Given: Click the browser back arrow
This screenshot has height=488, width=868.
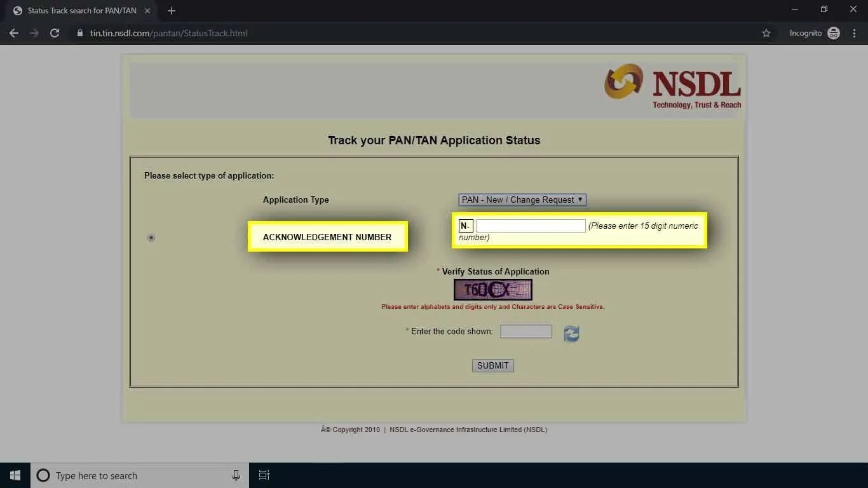Looking at the screenshot, I should pos(14,33).
